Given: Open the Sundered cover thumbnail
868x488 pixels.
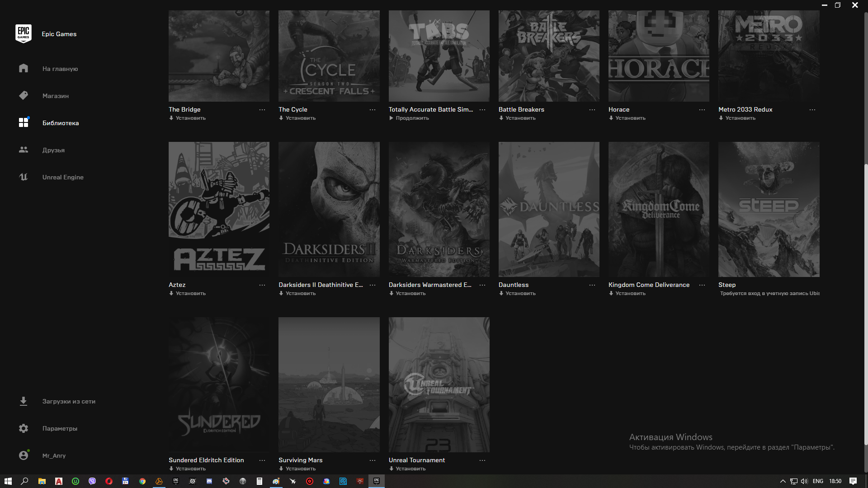Looking at the screenshot, I should tap(219, 385).
